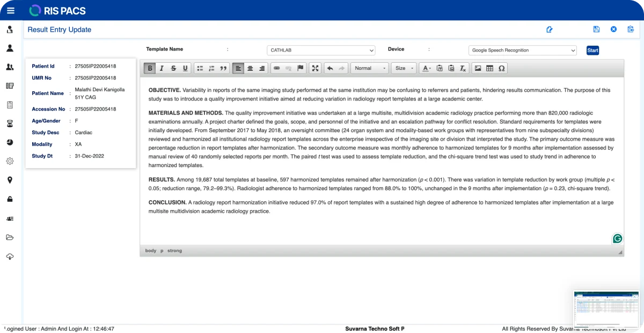Maximize the editor area
This screenshot has width=644, height=333.
tap(316, 68)
